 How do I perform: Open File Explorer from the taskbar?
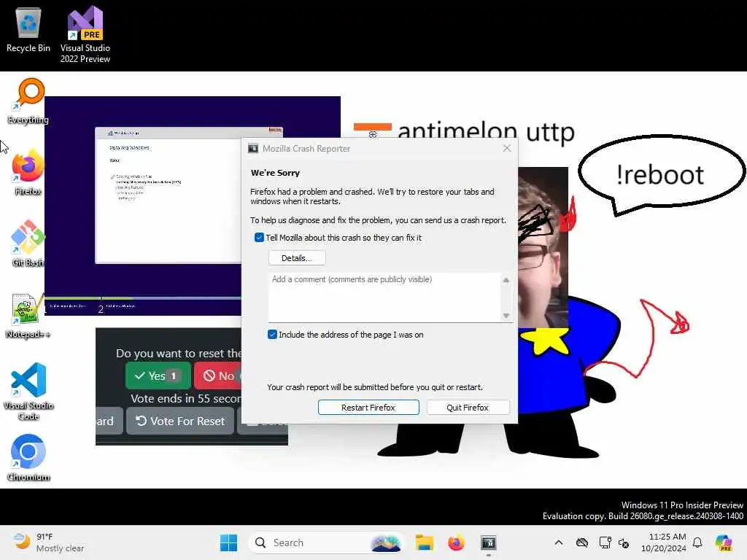click(x=424, y=542)
